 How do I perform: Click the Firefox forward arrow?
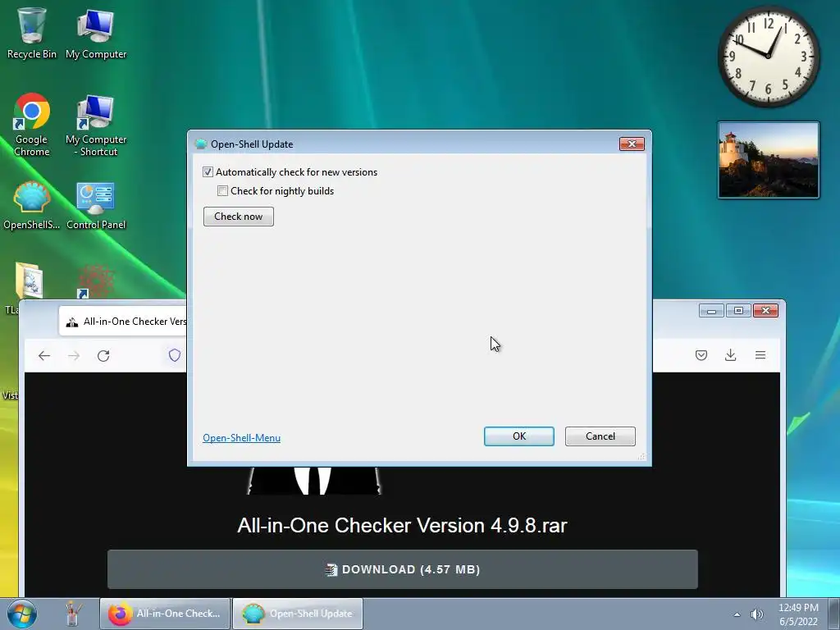[x=74, y=356]
